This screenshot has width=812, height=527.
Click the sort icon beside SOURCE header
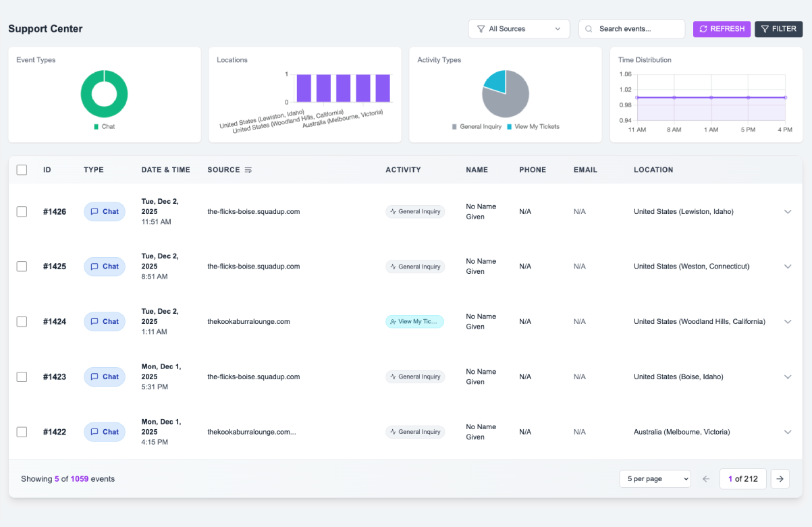pos(248,170)
